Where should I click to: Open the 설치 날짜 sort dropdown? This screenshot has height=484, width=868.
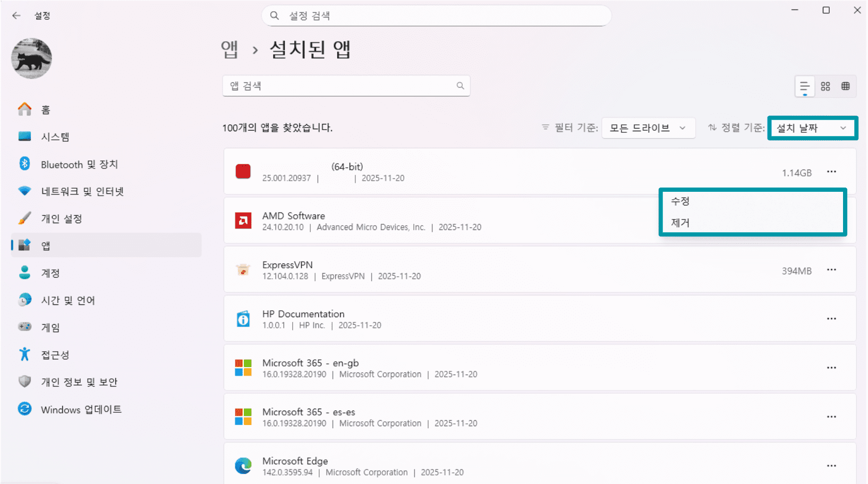point(812,128)
